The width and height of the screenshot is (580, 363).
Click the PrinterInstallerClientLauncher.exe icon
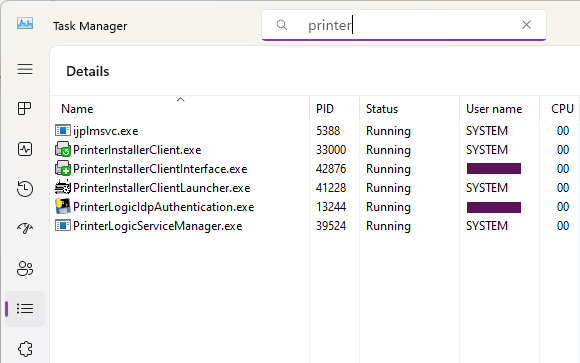point(63,188)
